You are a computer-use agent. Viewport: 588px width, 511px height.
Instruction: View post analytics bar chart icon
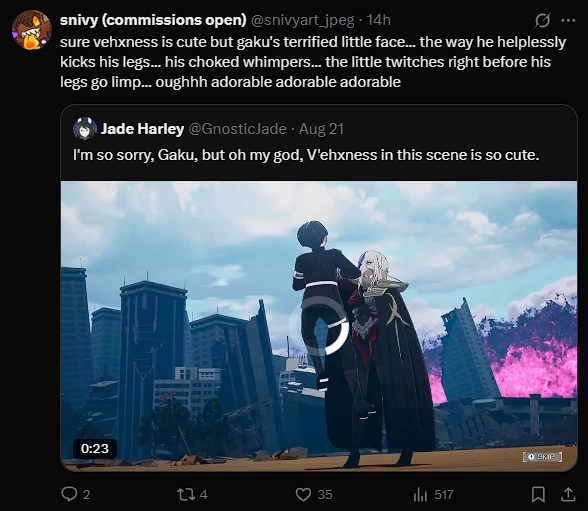tap(420, 495)
